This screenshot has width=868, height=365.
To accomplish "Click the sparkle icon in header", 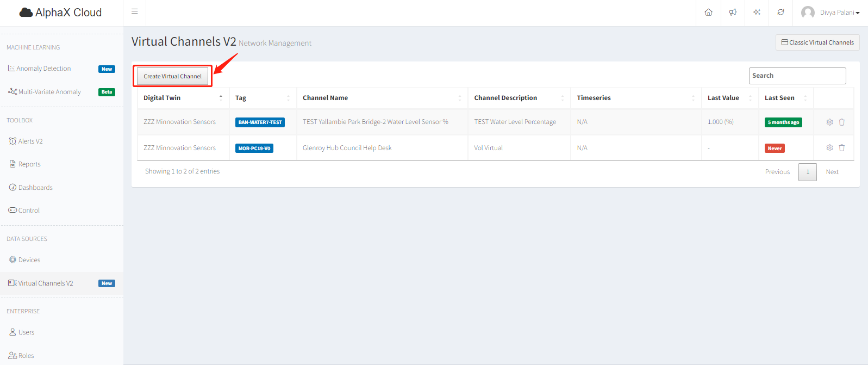I will point(757,13).
